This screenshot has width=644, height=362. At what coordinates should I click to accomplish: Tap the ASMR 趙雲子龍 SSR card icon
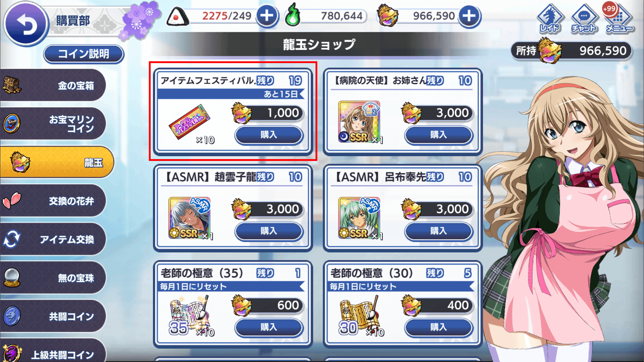click(x=190, y=218)
